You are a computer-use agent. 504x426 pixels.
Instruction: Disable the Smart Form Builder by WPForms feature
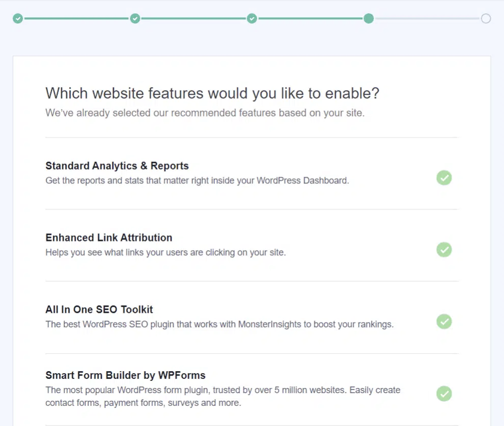(x=444, y=394)
